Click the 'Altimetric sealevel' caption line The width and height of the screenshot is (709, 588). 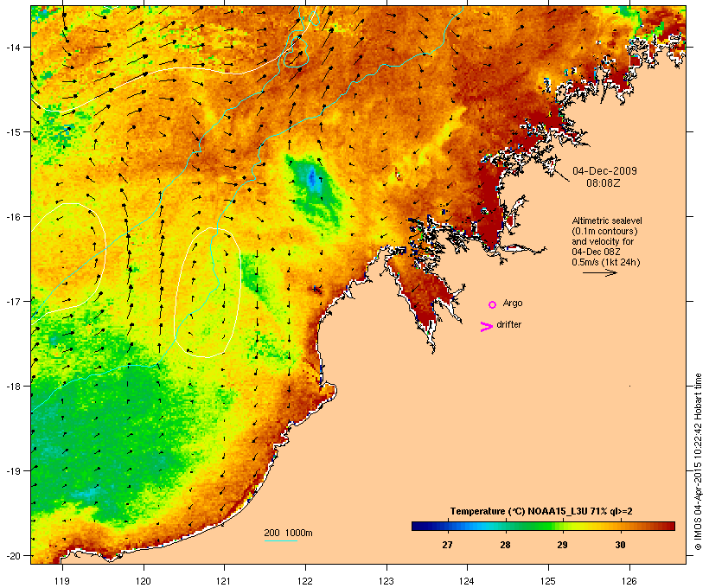[x=607, y=220]
